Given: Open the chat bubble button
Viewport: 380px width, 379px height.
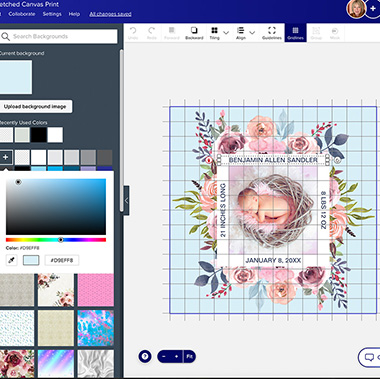Looking at the screenshot, I should (x=369, y=357).
